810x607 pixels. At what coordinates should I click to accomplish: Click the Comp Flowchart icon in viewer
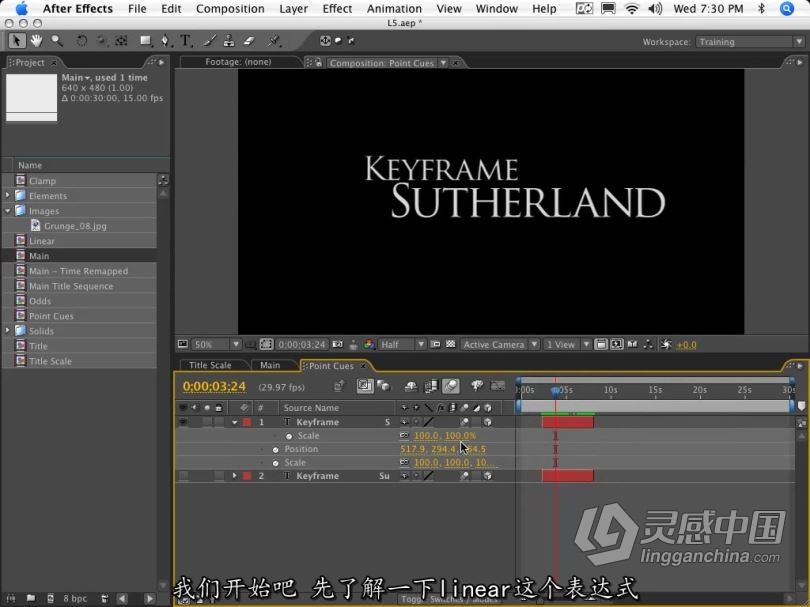648,345
